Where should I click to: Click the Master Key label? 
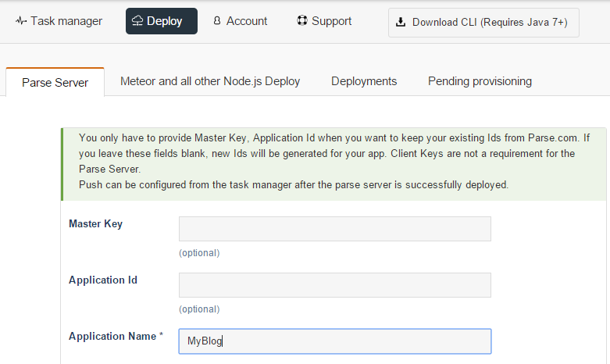coord(96,224)
